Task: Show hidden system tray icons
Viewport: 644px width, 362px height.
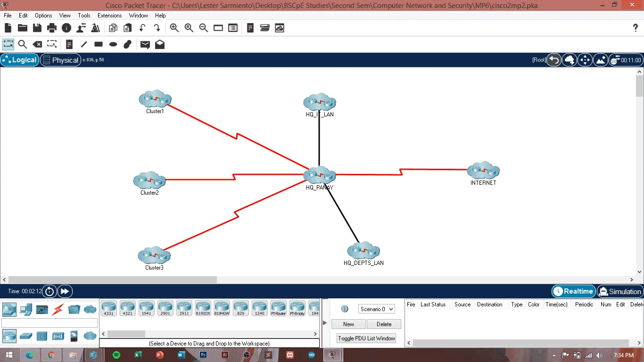Action: click(553, 355)
